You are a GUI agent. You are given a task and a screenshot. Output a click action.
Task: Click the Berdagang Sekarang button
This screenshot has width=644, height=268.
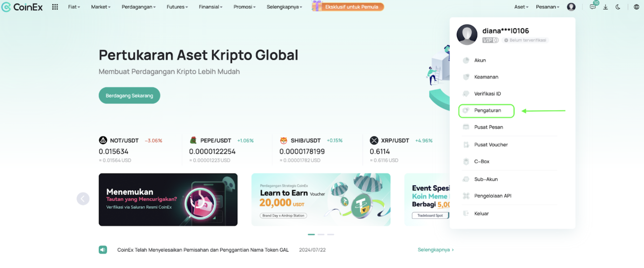129,95
